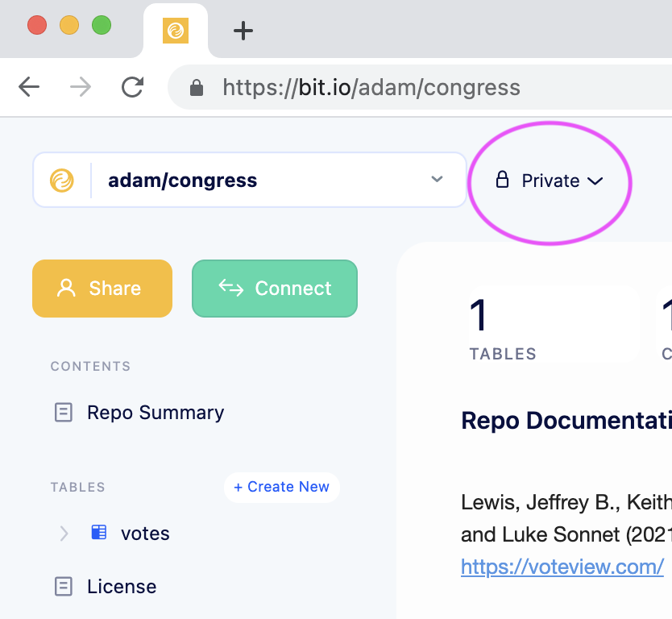
Task: Select the bit.io browser tab
Action: point(176,31)
